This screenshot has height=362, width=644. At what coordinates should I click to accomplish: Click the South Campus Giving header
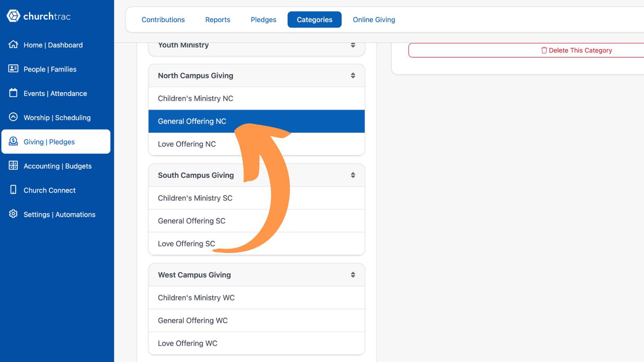(256, 175)
